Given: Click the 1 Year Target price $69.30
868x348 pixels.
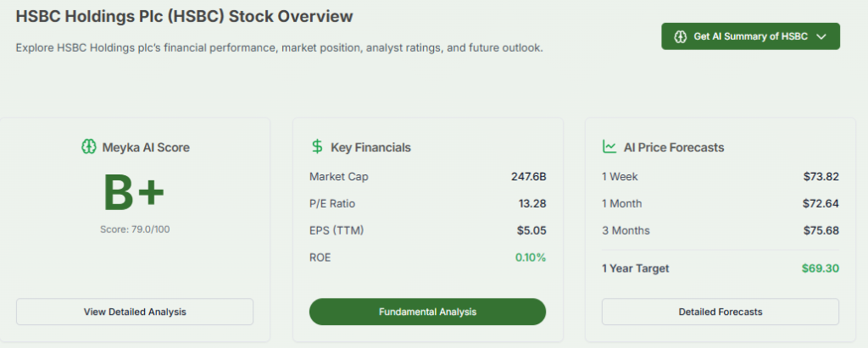Looking at the screenshot, I should (820, 268).
